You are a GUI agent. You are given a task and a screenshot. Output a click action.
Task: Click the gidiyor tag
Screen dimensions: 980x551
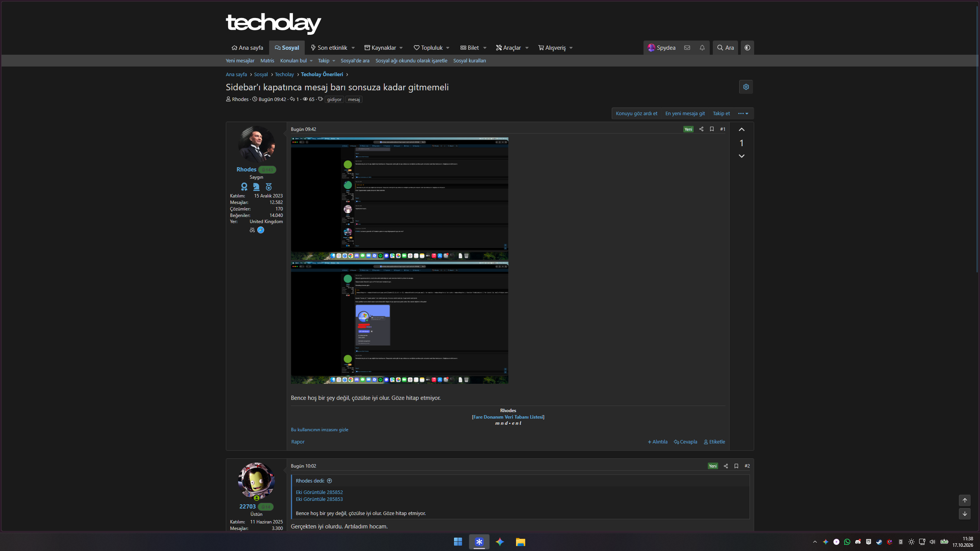click(x=334, y=99)
